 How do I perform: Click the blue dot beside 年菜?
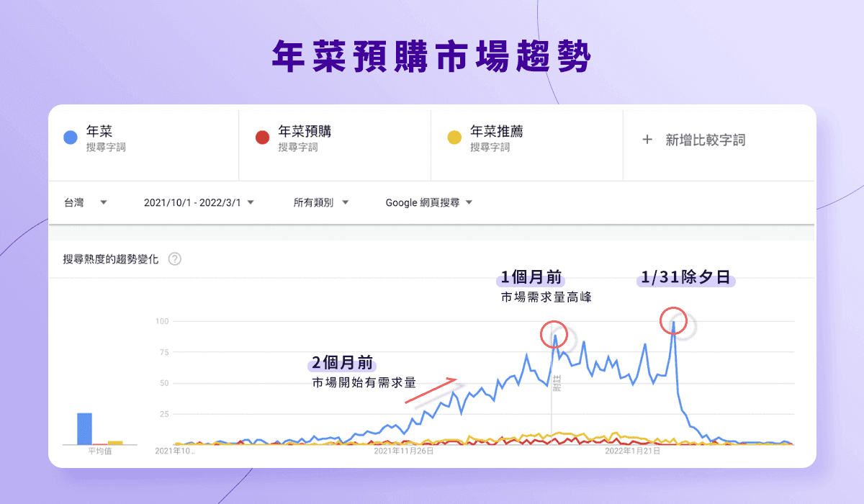pos(71,138)
